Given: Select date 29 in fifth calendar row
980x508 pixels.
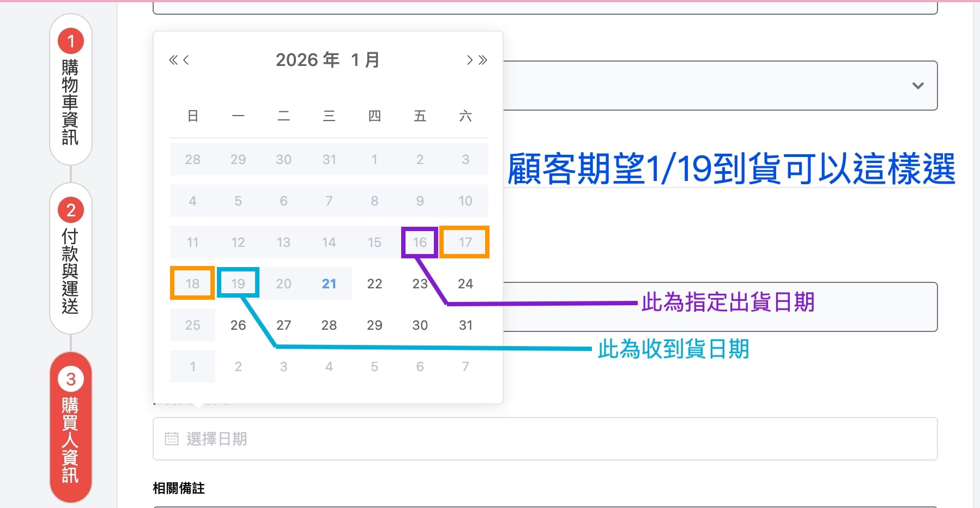Looking at the screenshot, I should pos(374,325).
